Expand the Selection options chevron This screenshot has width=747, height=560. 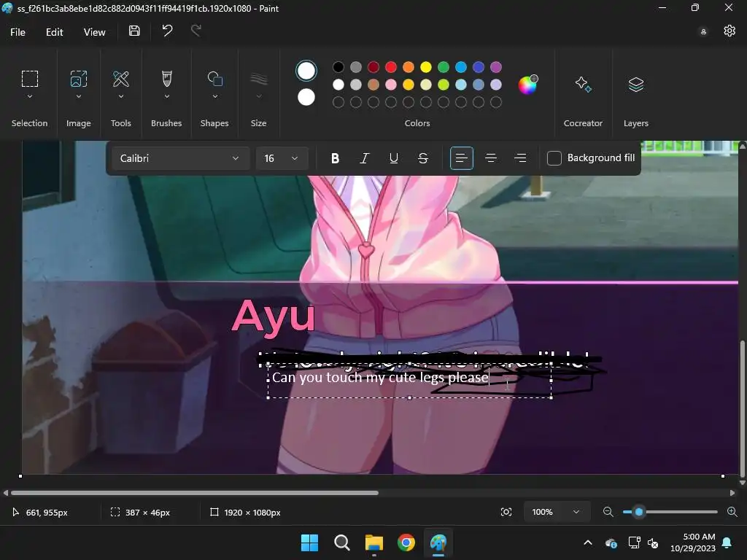[x=29, y=97]
